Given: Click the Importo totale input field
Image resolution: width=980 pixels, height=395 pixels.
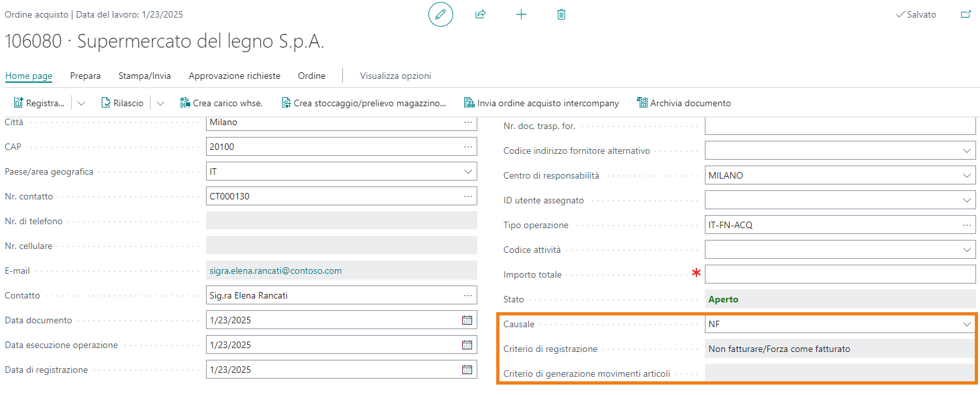Looking at the screenshot, I should click(840, 274).
